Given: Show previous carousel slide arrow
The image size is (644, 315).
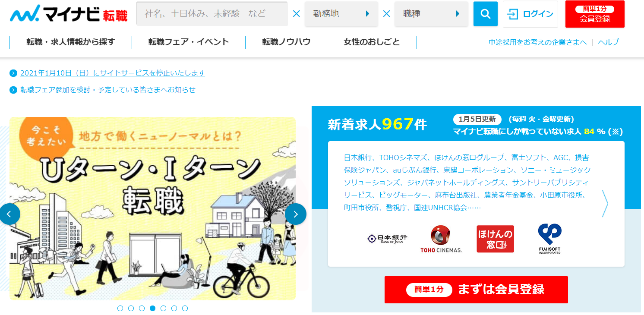Looking at the screenshot, I should [9, 214].
